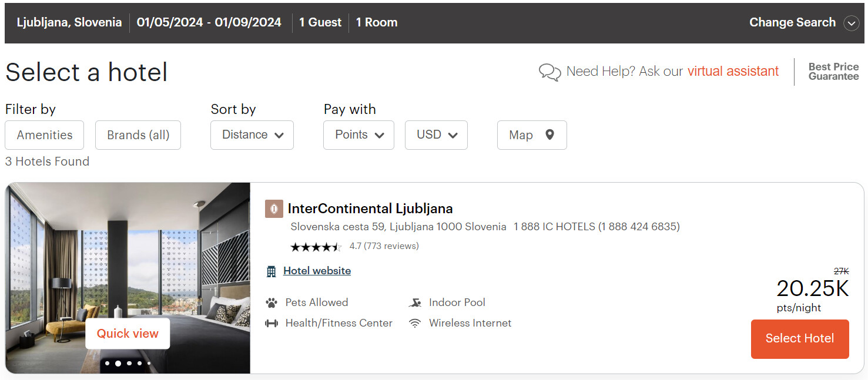Click the InterContinental brand logo icon
Screen dimensions: 868x380
click(x=274, y=209)
